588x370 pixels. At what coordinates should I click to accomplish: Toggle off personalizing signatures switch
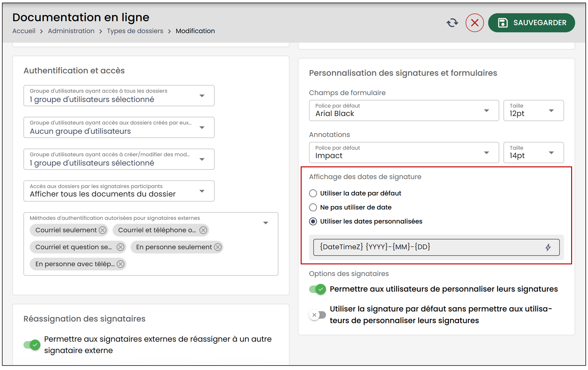pos(318,289)
